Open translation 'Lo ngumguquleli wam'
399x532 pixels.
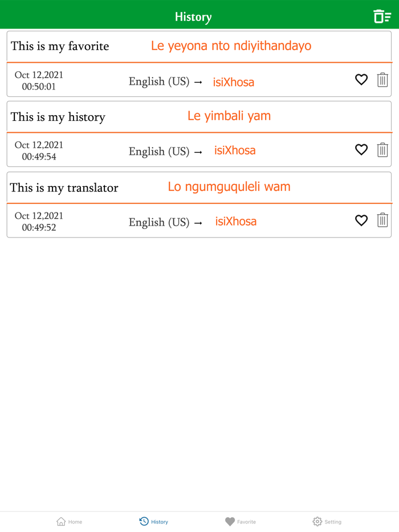click(x=229, y=186)
